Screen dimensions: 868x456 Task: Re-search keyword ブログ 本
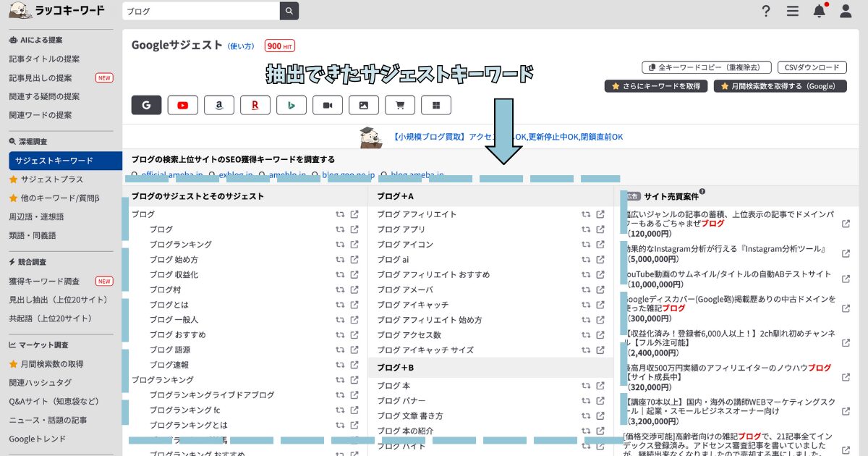(586, 386)
